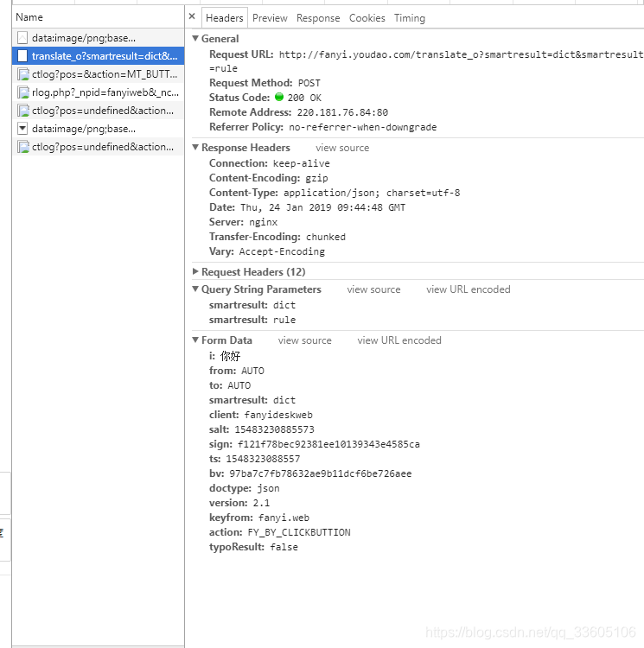The height and width of the screenshot is (648, 644).
Task: Click the sign hash value
Action: pos(328,444)
